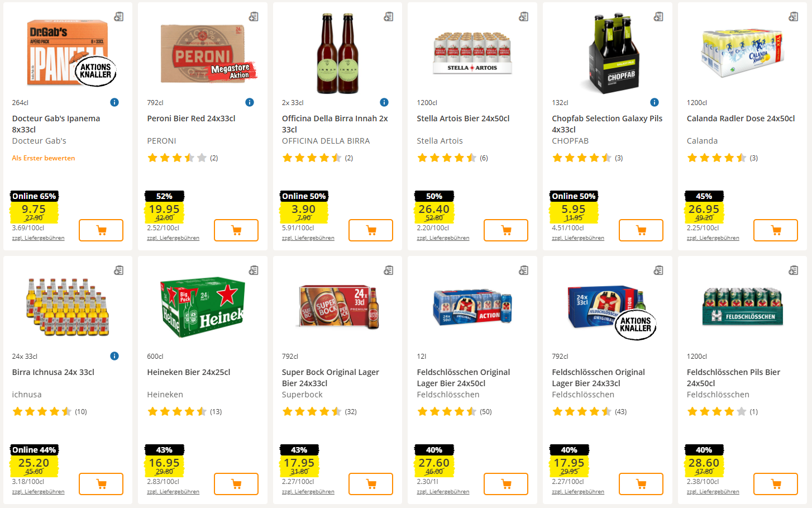This screenshot has width=812, height=508.
Task: Open Stella Artois Bier 24x50cl product title
Action: point(463,118)
